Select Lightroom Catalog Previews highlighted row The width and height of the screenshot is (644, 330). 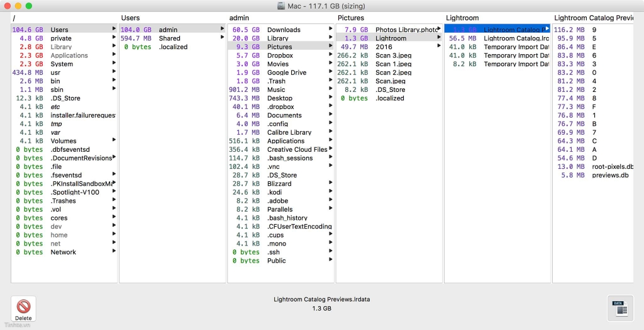coord(497,30)
